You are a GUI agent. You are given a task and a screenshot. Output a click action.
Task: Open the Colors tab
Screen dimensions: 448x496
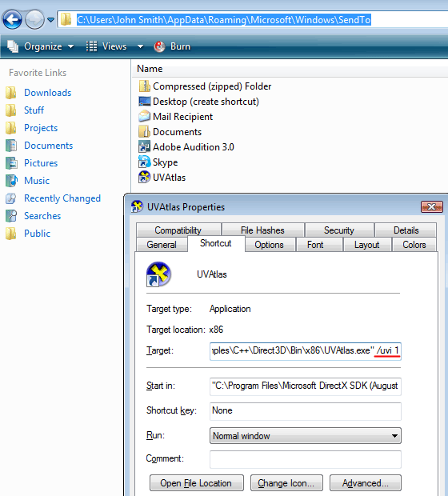coord(414,245)
